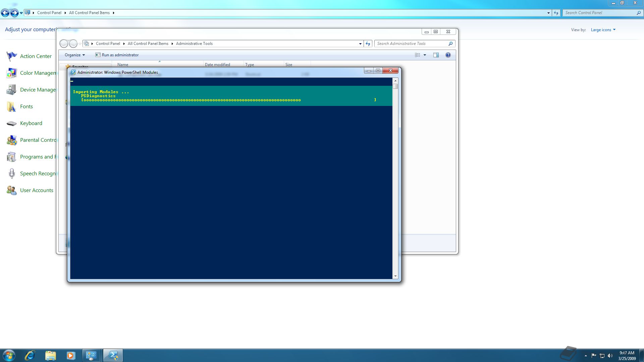Click the network tray icon
The height and width of the screenshot is (362, 644).
[x=602, y=356]
